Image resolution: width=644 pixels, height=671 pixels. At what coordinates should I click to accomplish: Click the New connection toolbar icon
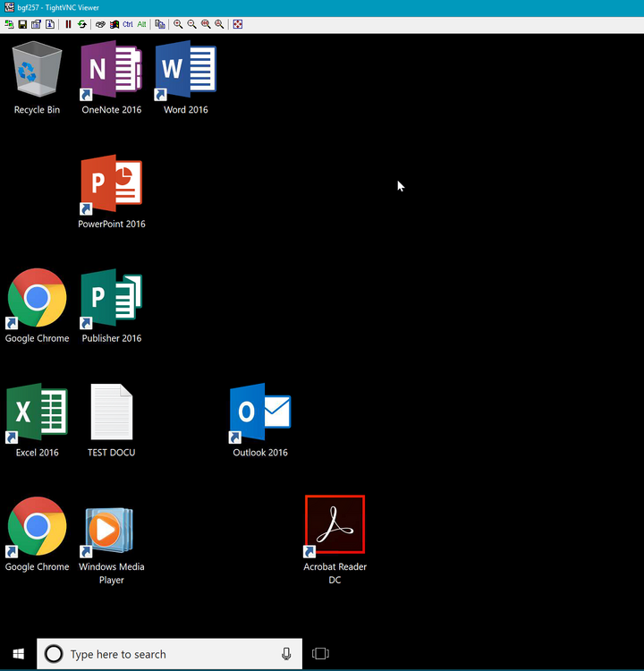click(9, 24)
